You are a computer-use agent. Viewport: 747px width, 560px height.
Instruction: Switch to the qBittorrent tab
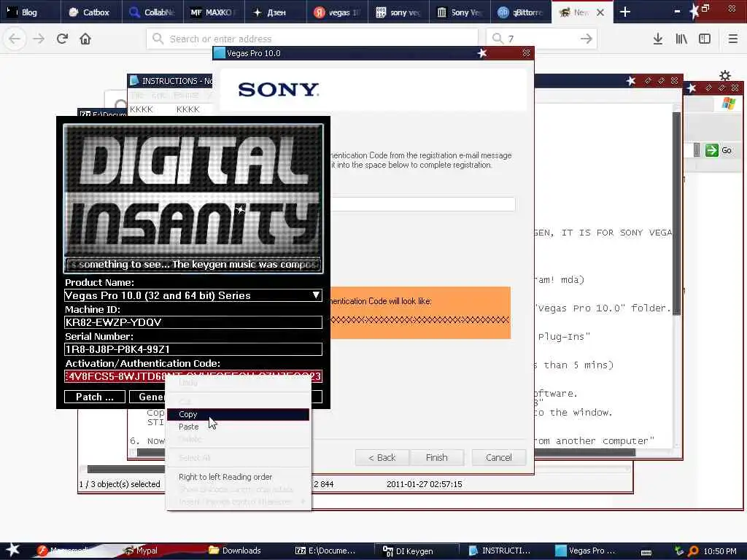pos(521,12)
